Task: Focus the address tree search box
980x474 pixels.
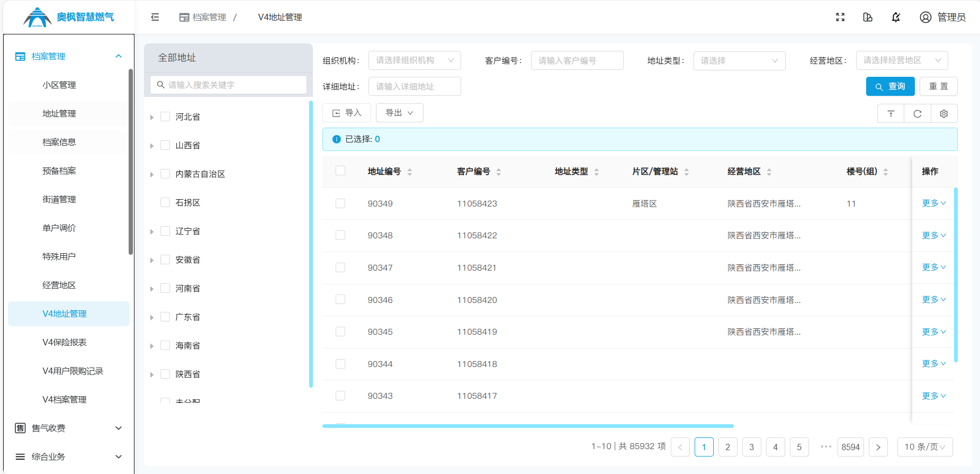Action: (x=228, y=85)
